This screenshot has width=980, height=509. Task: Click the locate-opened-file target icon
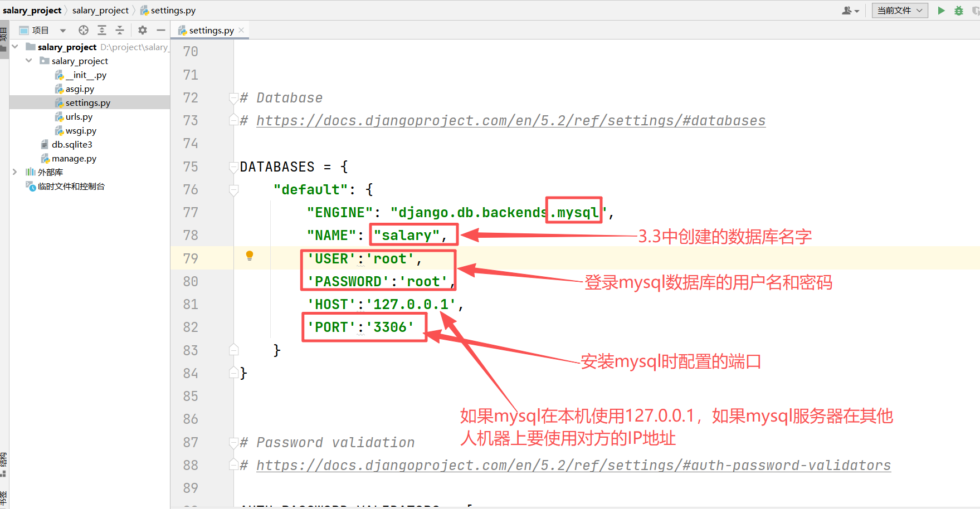click(x=84, y=30)
